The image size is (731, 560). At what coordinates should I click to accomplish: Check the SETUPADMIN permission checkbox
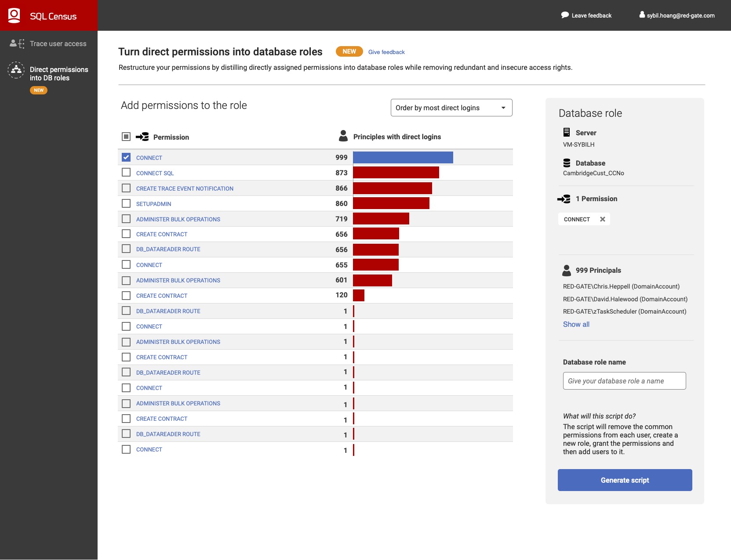126,203
